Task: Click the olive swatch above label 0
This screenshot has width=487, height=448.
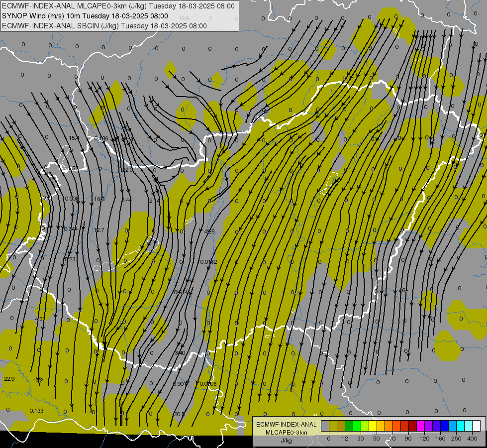Action: (x=333, y=426)
